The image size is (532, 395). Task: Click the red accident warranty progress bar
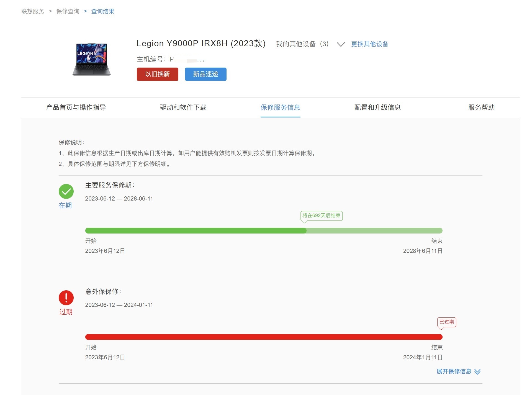pyautogui.click(x=264, y=337)
